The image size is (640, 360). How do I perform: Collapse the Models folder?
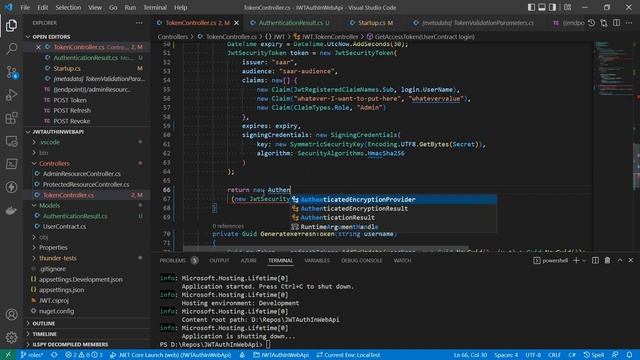tap(49, 205)
